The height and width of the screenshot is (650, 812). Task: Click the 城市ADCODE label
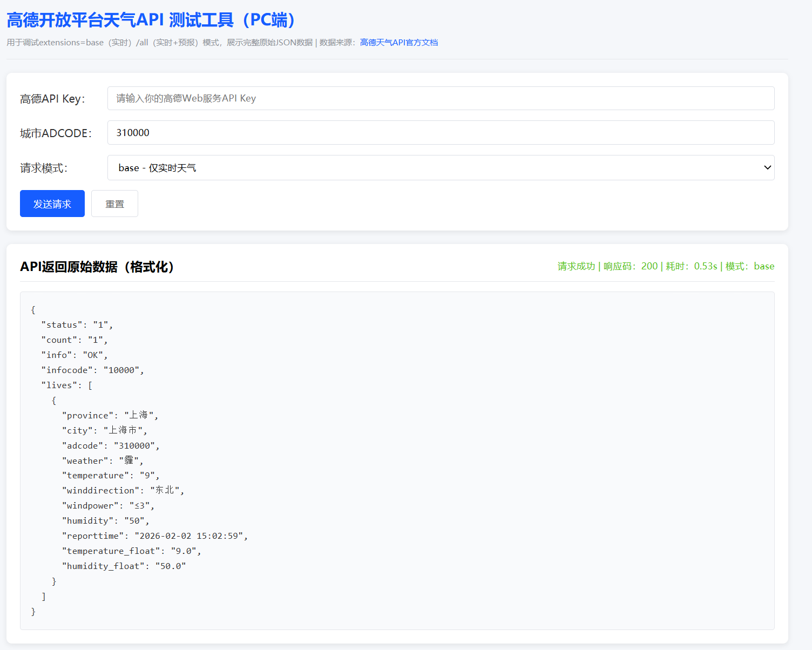coord(56,133)
